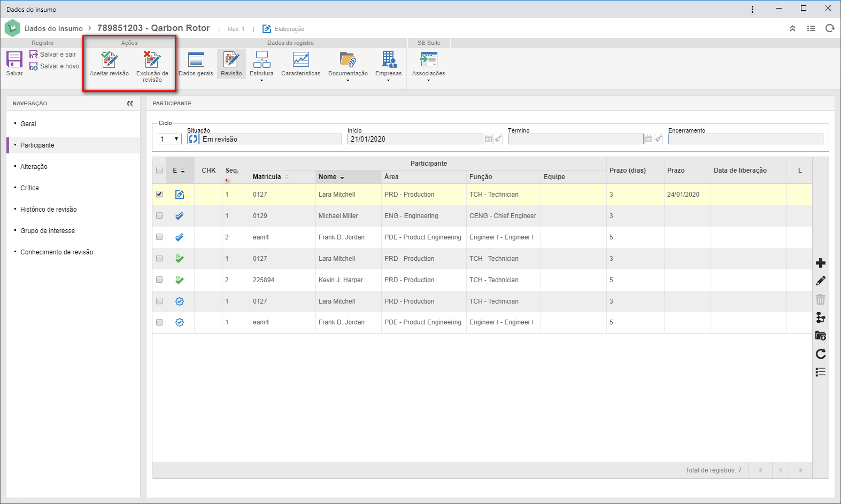Click page 1 in pagination
The width and height of the screenshot is (841, 504).
pyautogui.click(x=781, y=470)
